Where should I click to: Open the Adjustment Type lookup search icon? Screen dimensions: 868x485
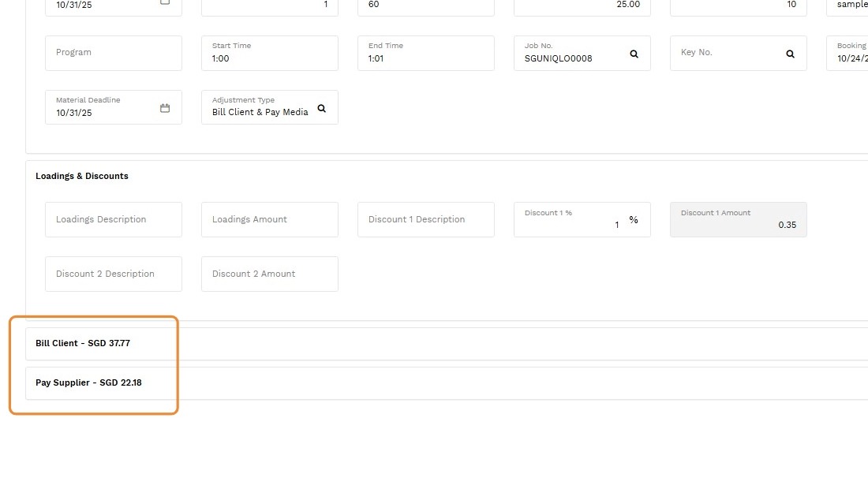321,108
